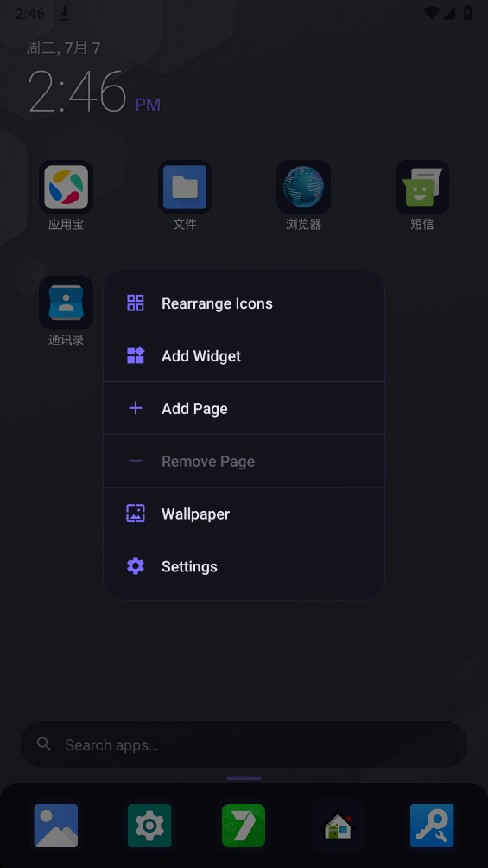The width and height of the screenshot is (488, 868).
Task: Open the 浏览器 browser globe icon
Action: 304,187
